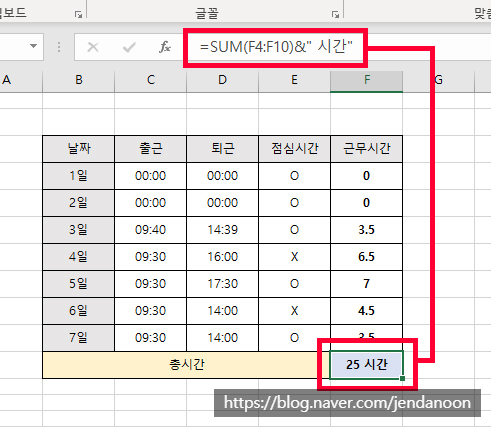Select column F header
Viewport: 491px width, 427px height.
click(x=367, y=80)
